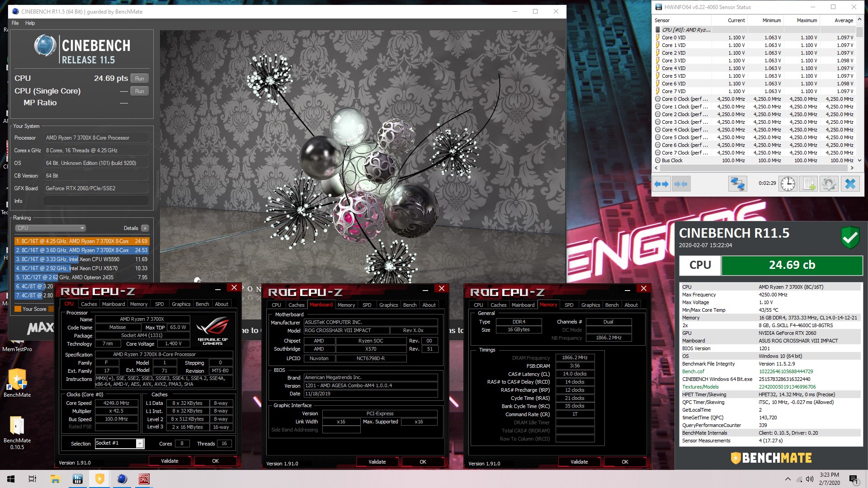Image resolution: width=868 pixels, height=488 pixels.
Task: Click the network tray icon
Action: 799,479
